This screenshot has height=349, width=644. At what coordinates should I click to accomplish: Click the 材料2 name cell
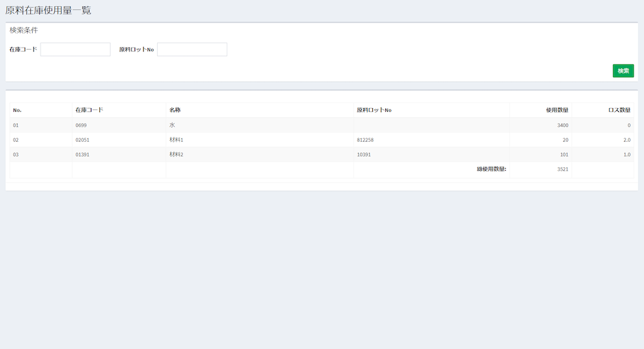(x=176, y=155)
